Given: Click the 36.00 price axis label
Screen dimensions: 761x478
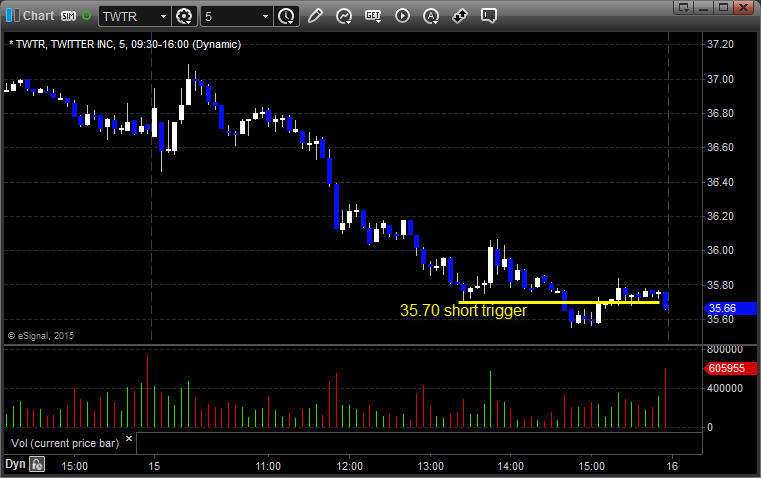Looking at the screenshot, I should click(720, 250).
